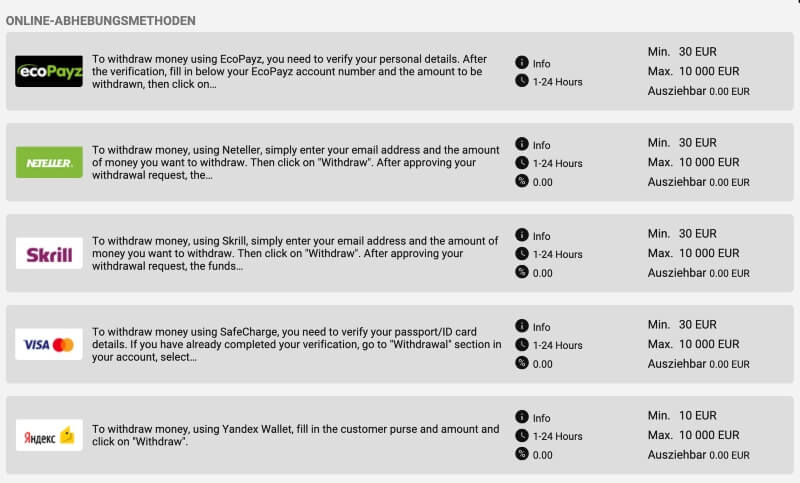Click the info icon in Yandex row
Image resolution: width=800 pixels, height=483 pixels.
click(521, 417)
